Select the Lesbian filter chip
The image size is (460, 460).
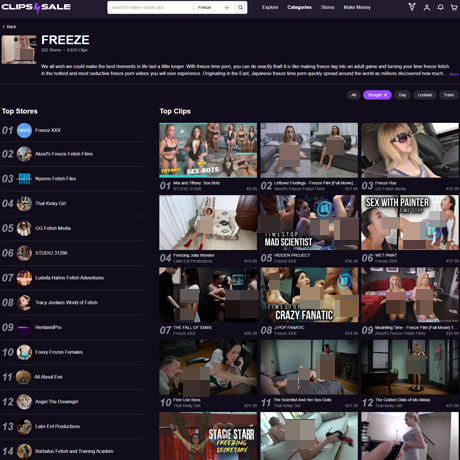[x=425, y=95]
